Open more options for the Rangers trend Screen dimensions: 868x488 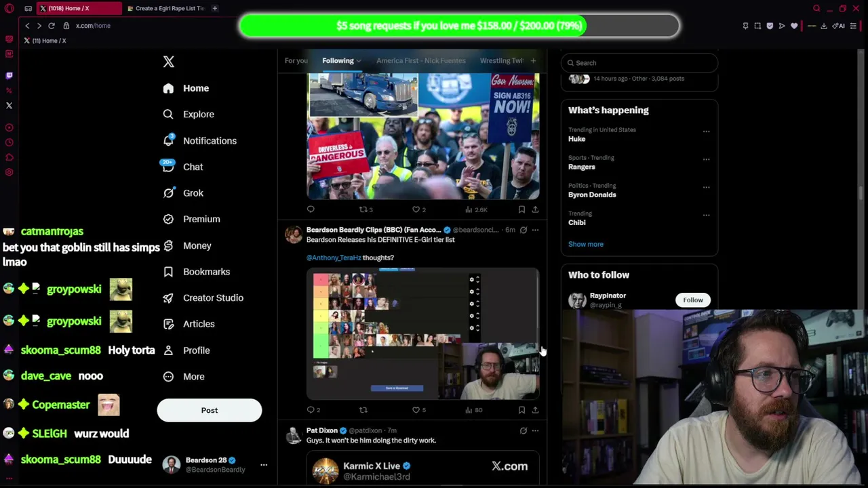[706, 159]
